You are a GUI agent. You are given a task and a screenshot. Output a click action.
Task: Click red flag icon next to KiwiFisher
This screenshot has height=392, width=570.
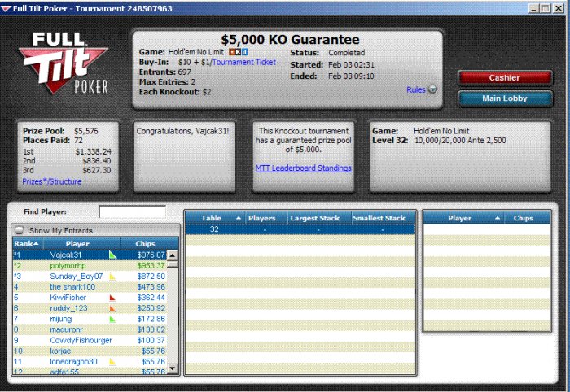pos(112,298)
